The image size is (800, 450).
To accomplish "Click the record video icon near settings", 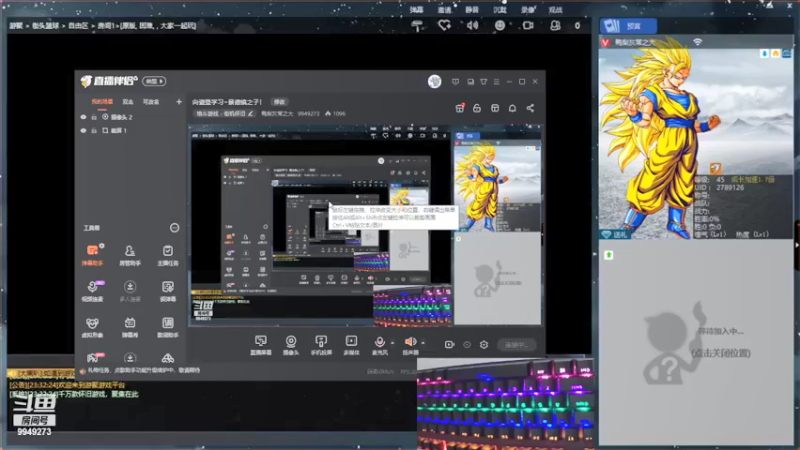I will pos(449,345).
